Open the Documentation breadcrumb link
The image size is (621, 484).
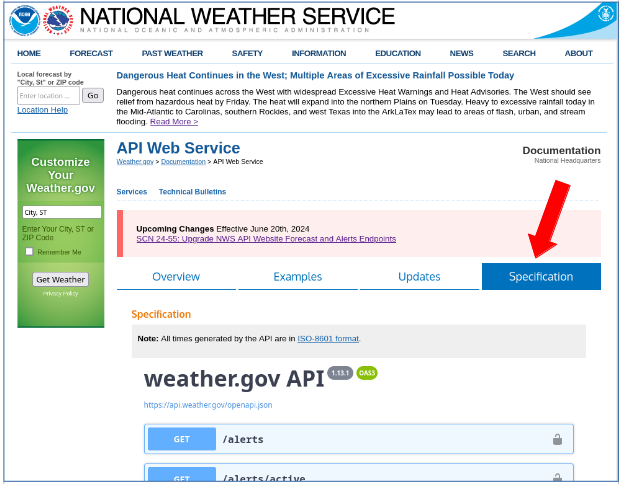183,162
